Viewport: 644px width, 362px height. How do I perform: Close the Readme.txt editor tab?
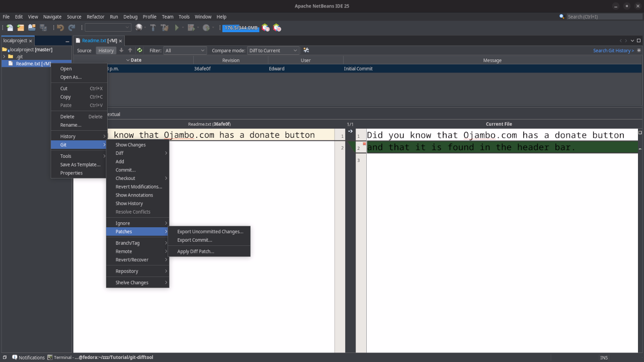(x=121, y=41)
